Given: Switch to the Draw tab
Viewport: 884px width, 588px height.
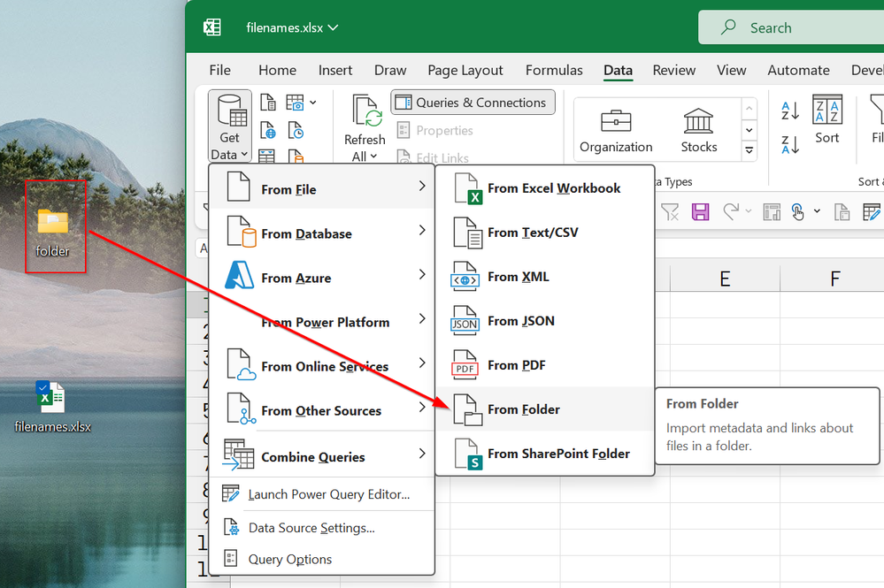Looking at the screenshot, I should click(390, 70).
